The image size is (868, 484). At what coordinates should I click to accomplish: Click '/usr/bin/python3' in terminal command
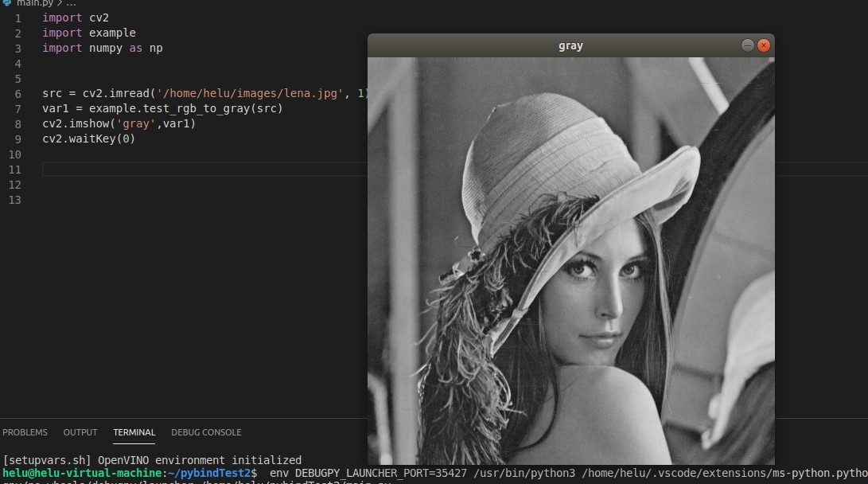[x=524, y=473]
